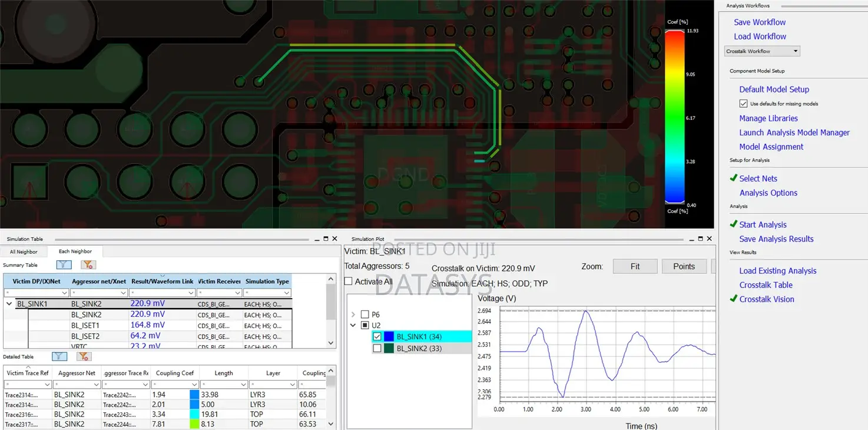Open Length column filter dropdown
868x430 pixels.
243,384
